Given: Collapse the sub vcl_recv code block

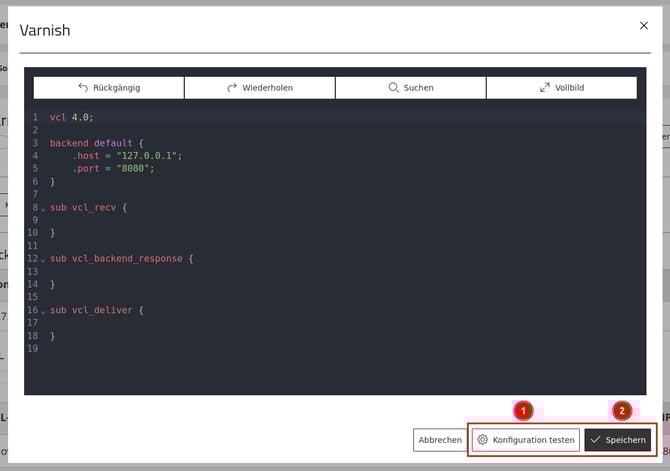Looking at the screenshot, I should (x=43, y=208).
